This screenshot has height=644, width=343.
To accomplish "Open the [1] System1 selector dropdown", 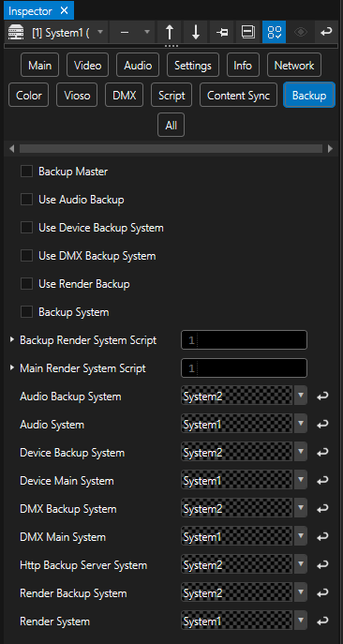I will (100, 32).
